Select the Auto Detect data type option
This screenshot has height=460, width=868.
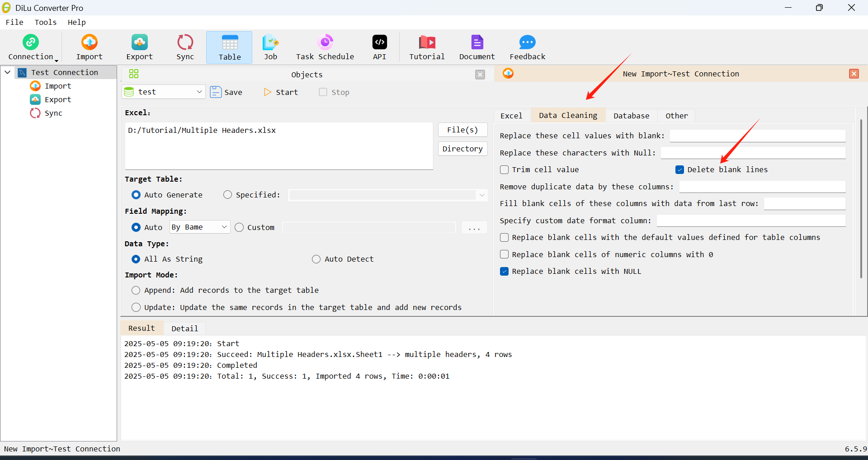point(316,259)
